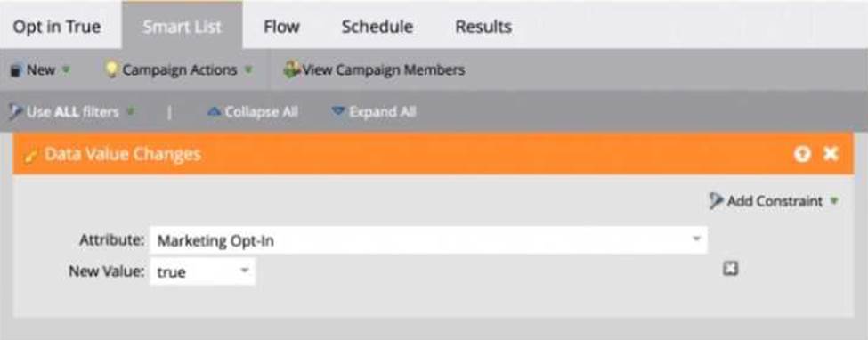The image size is (868, 340).
Task: Click the New bucket icon
Action: tap(16, 70)
